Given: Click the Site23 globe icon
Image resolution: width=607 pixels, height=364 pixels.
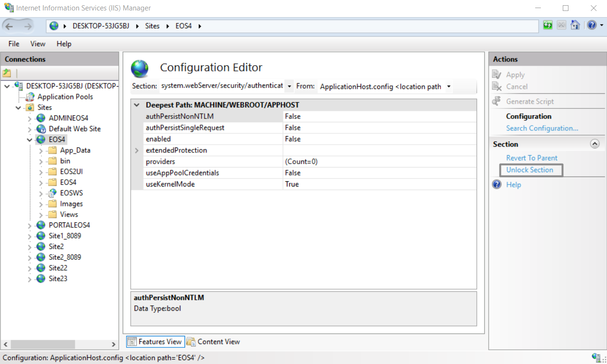Looking at the screenshot, I should (x=41, y=279).
